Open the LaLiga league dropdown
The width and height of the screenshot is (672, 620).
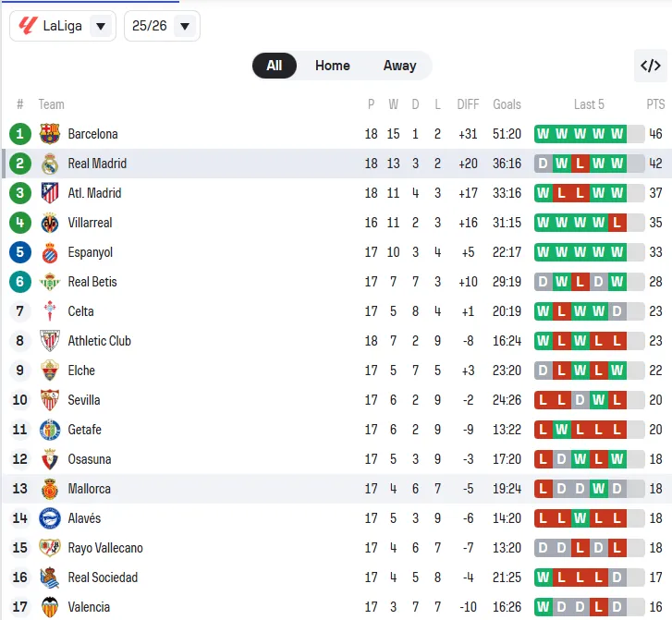pyautogui.click(x=63, y=26)
